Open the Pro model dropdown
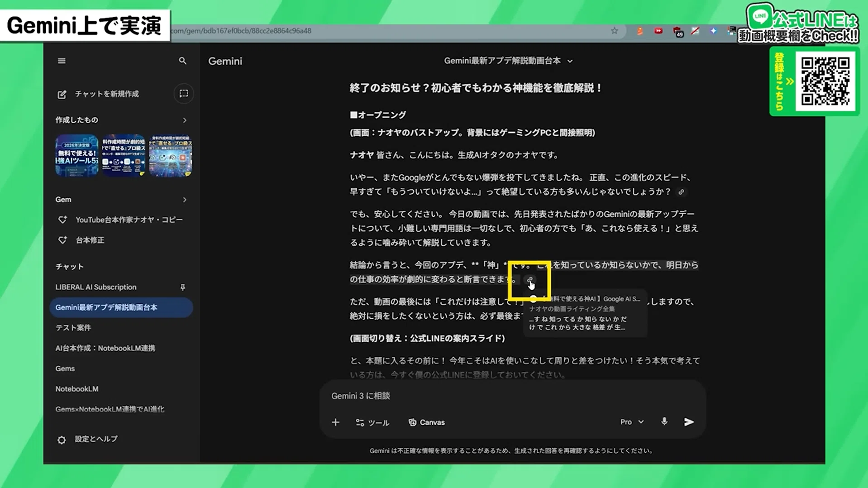The image size is (868, 488). pos(632,422)
